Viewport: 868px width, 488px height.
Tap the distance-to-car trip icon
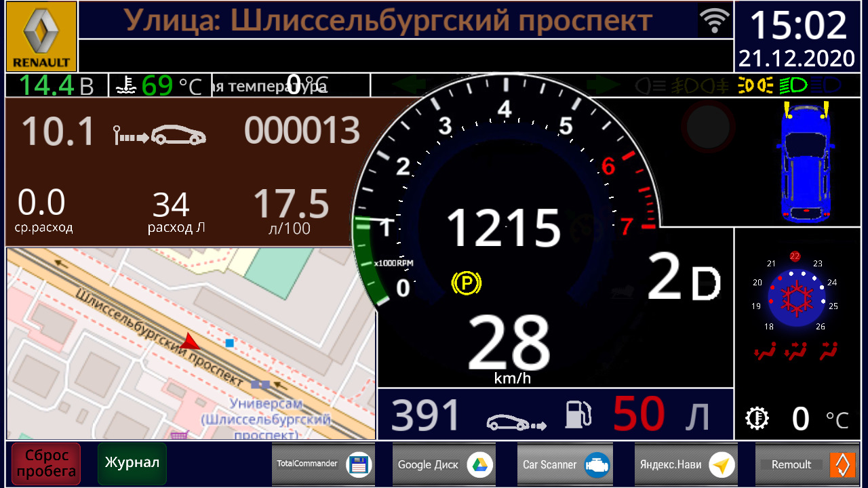coord(159,136)
